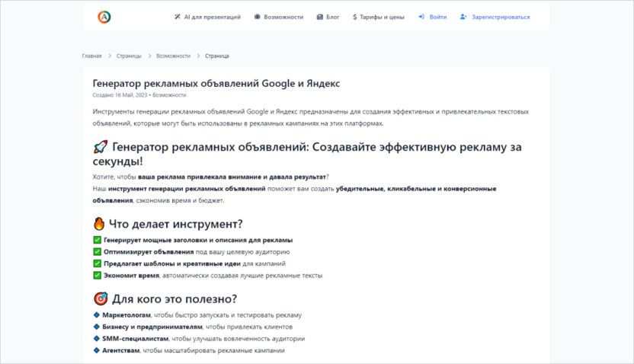Click the heading Создавайте эффективную рекламу за секунды

click(x=307, y=155)
